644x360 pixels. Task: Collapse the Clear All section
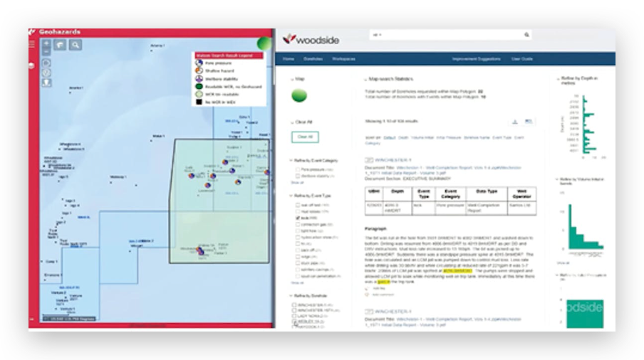click(292, 122)
